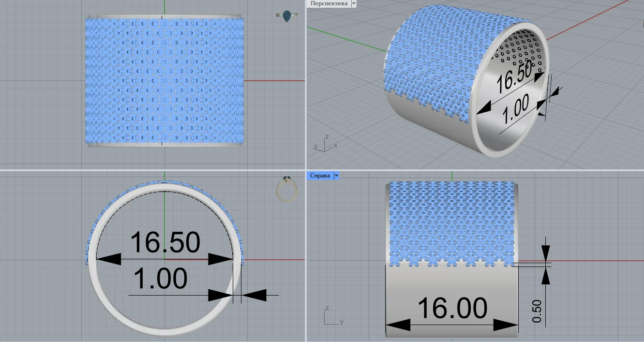
Task: Select the 16.00 width dimension text
Action: 452,308
